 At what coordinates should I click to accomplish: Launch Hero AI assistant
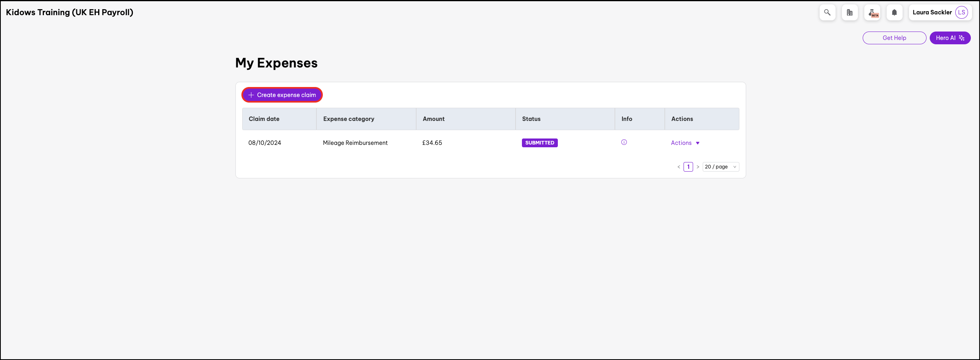950,38
